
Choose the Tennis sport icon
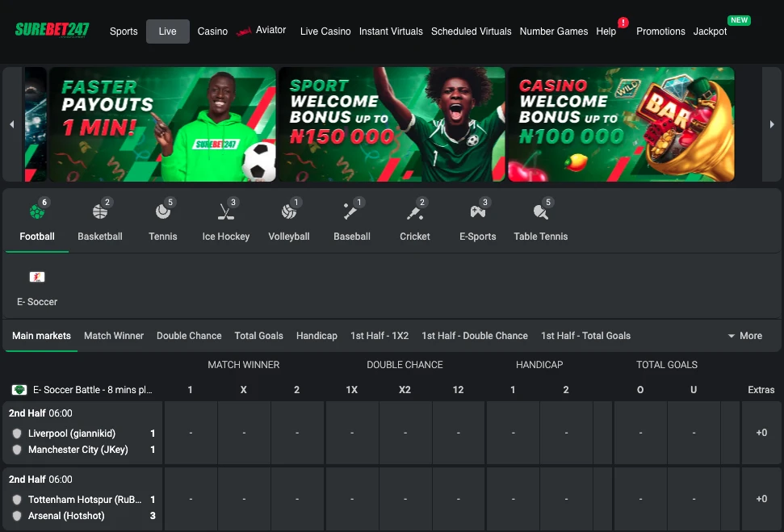coord(163,212)
